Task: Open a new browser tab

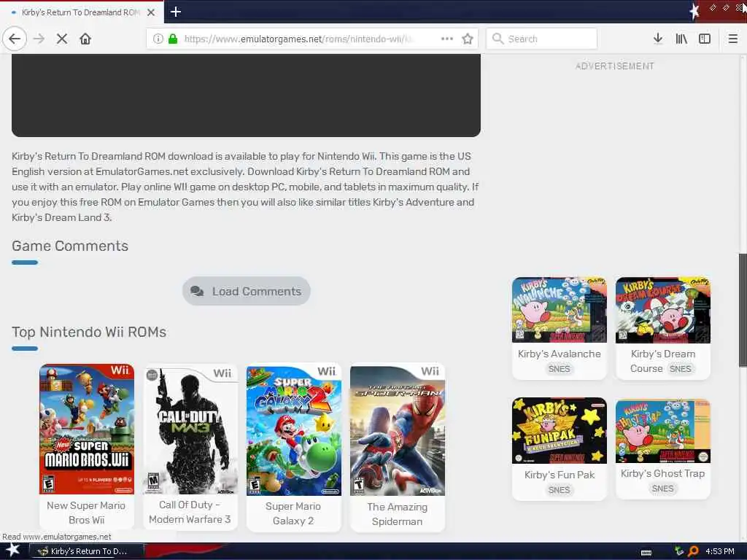Action: [x=176, y=12]
